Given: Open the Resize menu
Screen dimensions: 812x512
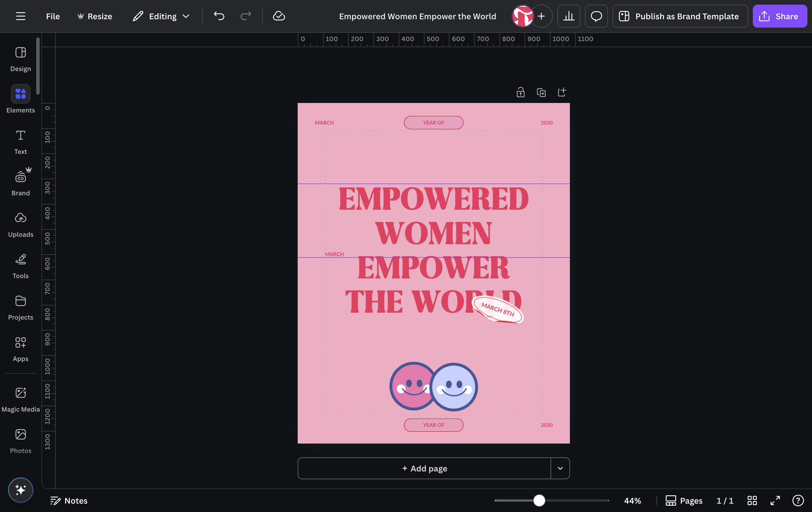Looking at the screenshot, I should pos(95,16).
